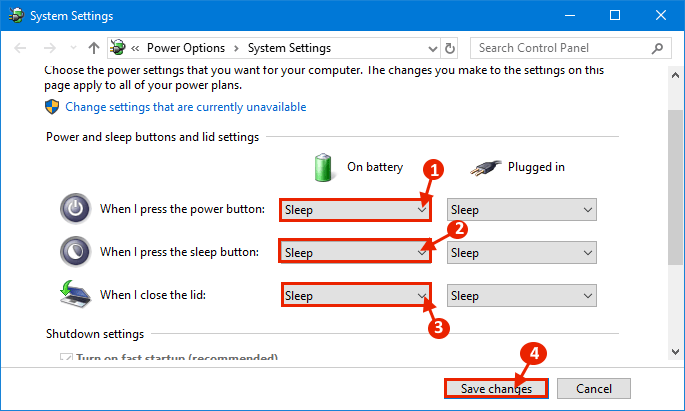Click the search magnifier icon
The width and height of the screenshot is (685, 411).
point(657,48)
